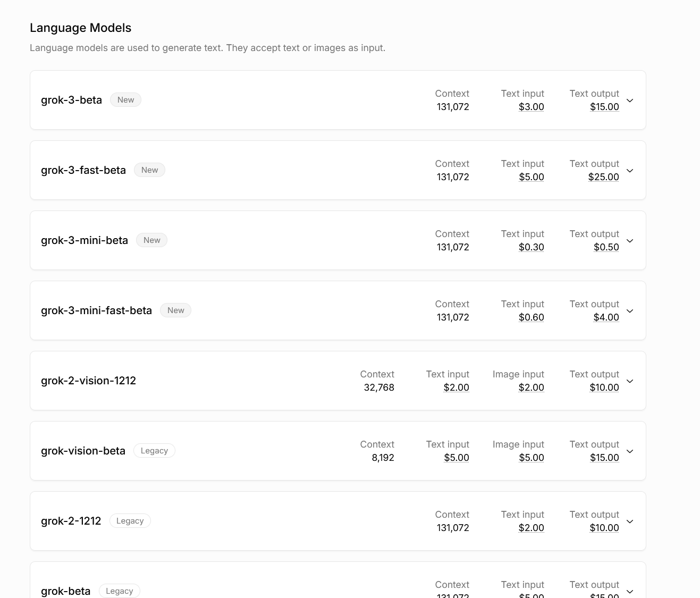Click grok-3-mini-beta text input price $0.30
The image size is (700, 598).
click(x=532, y=247)
